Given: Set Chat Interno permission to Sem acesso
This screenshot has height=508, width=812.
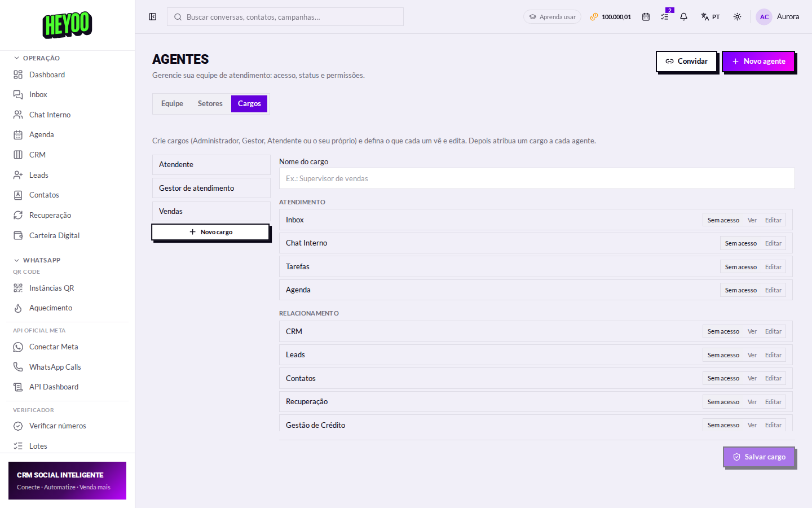Looking at the screenshot, I should point(740,243).
